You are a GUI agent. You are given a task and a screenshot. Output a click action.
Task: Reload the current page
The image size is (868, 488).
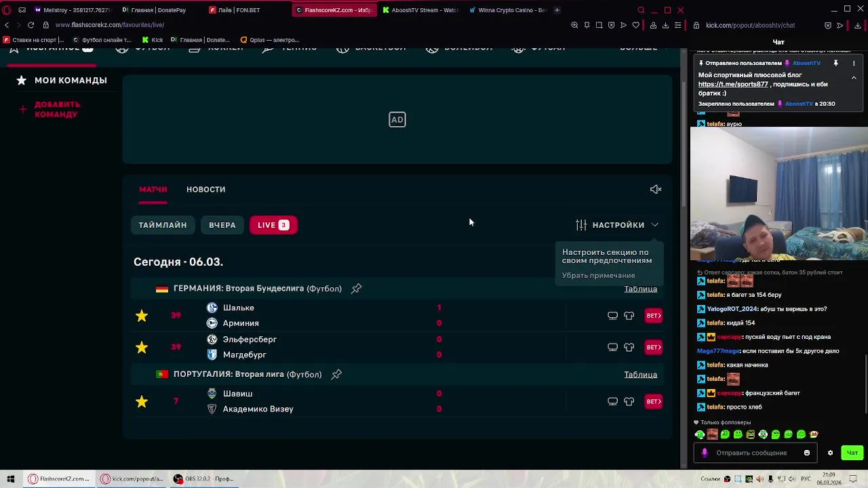click(x=31, y=25)
